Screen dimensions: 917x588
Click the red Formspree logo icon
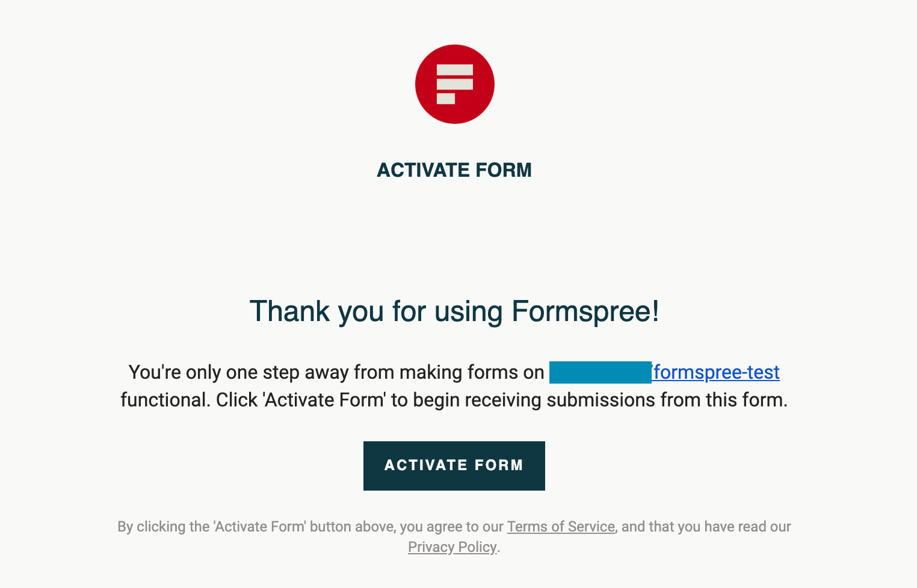click(454, 84)
